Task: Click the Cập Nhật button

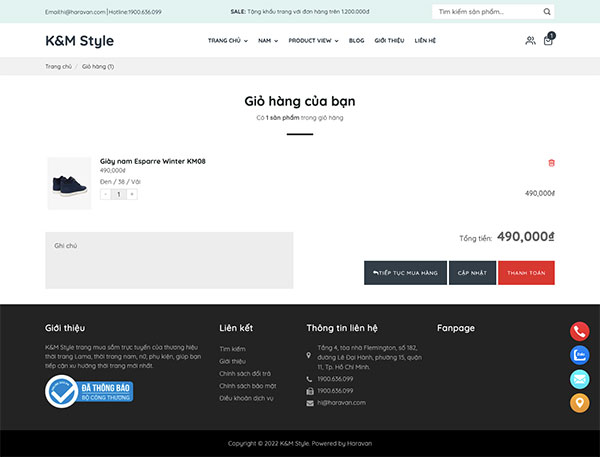Action: point(472,273)
